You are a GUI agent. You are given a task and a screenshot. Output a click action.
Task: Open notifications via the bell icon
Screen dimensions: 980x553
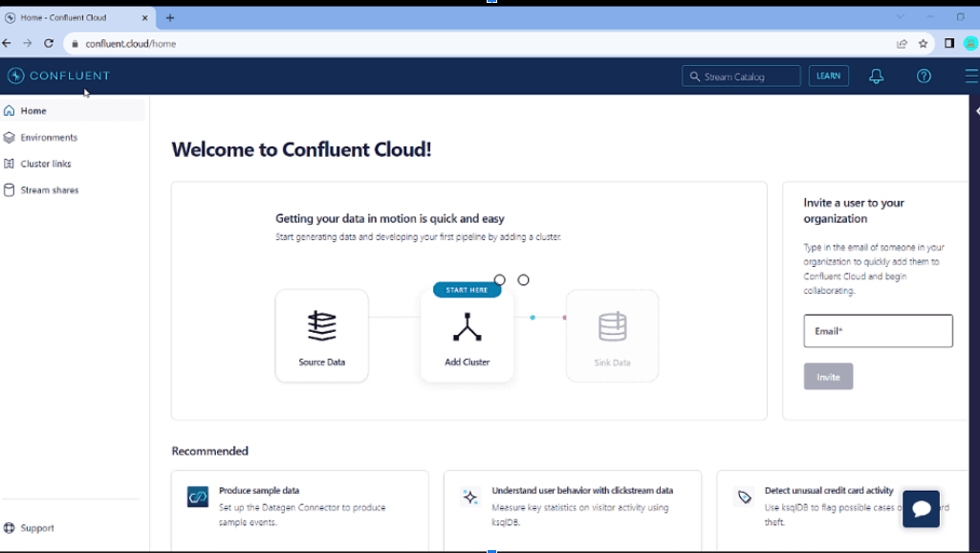pyautogui.click(x=876, y=75)
